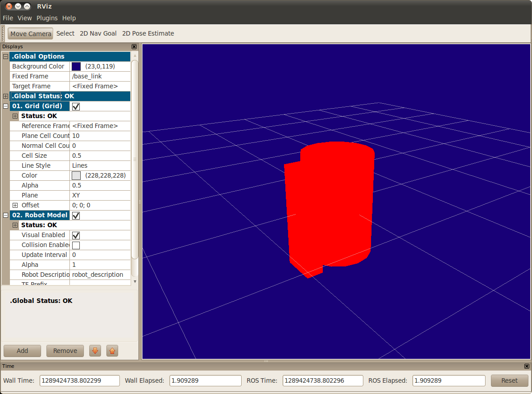Image resolution: width=532 pixels, height=394 pixels.
Task: Click the ROS Time field
Action: click(x=323, y=381)
